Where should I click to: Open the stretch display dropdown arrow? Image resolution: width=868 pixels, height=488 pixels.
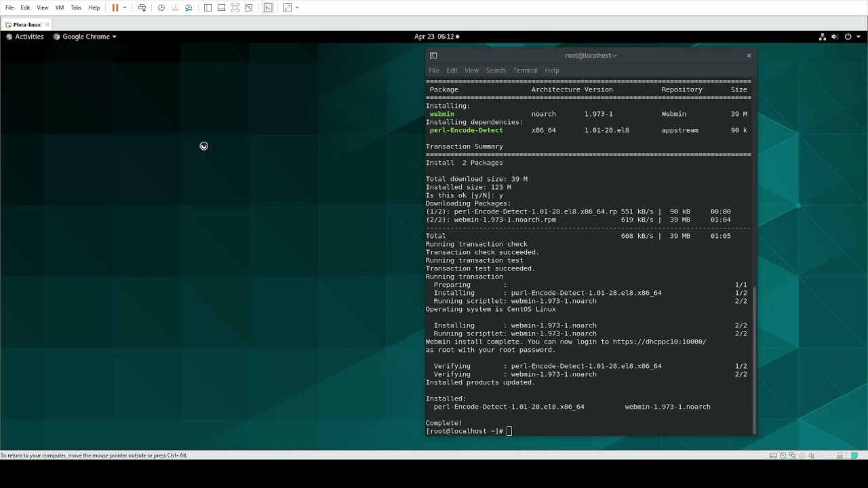pos(297,7)
